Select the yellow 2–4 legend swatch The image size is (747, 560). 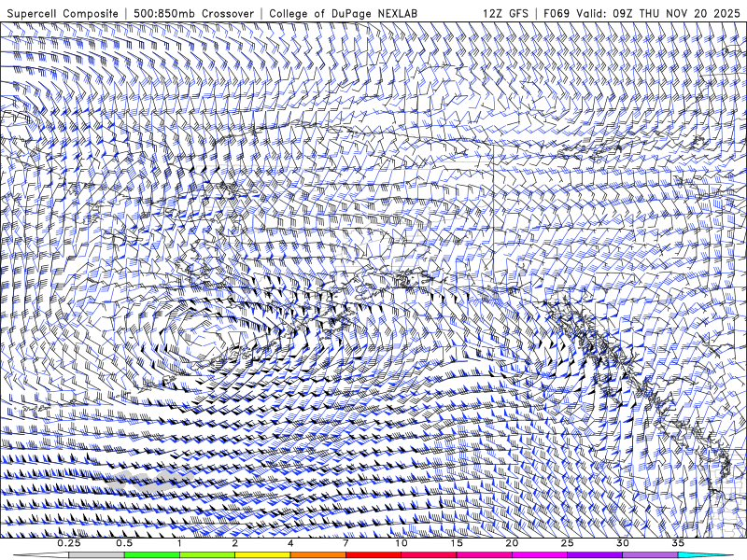[x=262, y=555]
